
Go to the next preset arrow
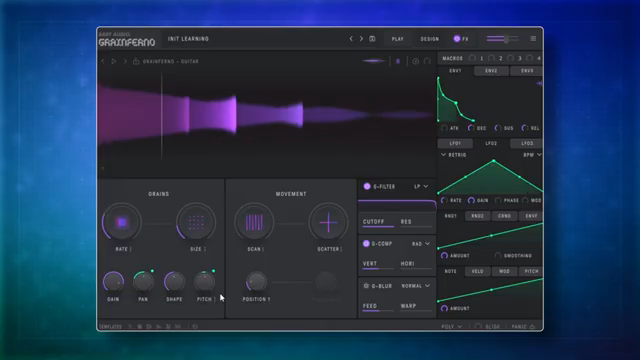(x=361, y=39)
